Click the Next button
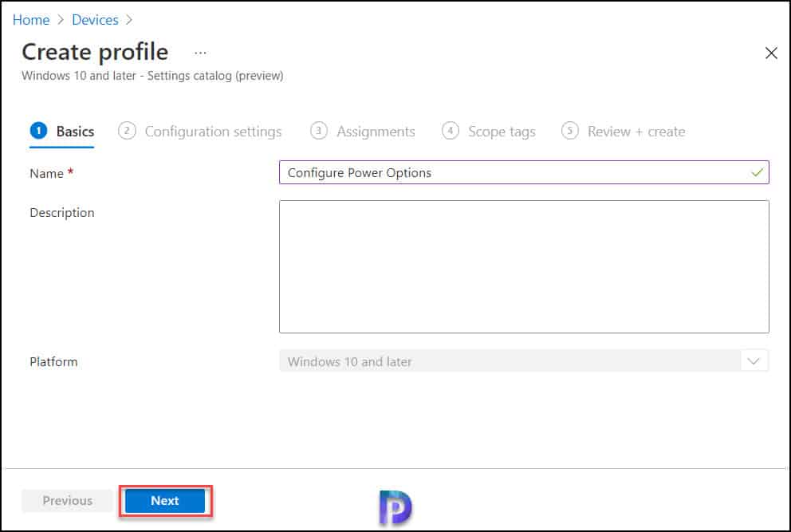 pyautogui.click(x=165, y=501)
